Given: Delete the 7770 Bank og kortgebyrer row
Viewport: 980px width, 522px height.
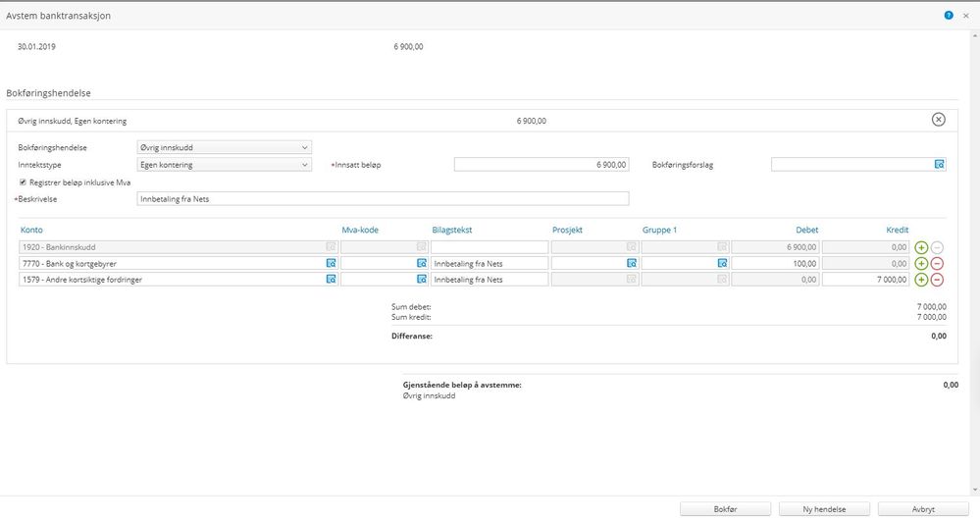Looking at the screenshot, I should click(x=937, y=264).
